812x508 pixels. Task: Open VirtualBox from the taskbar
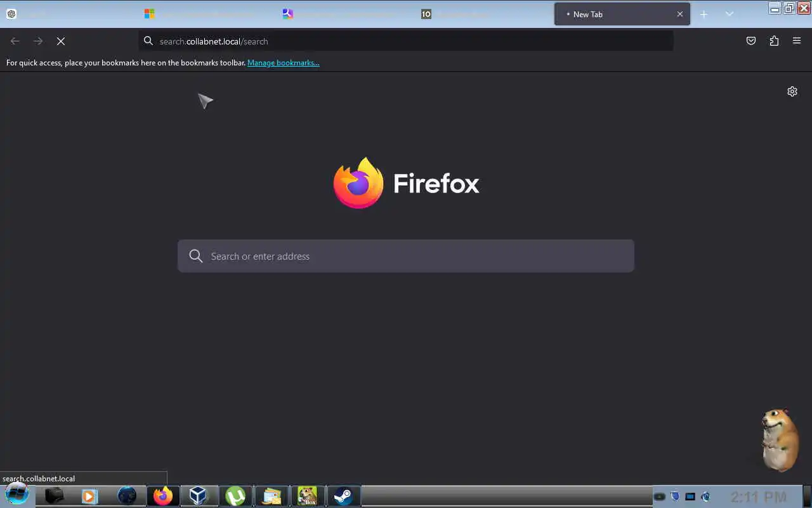click(199, 495)
